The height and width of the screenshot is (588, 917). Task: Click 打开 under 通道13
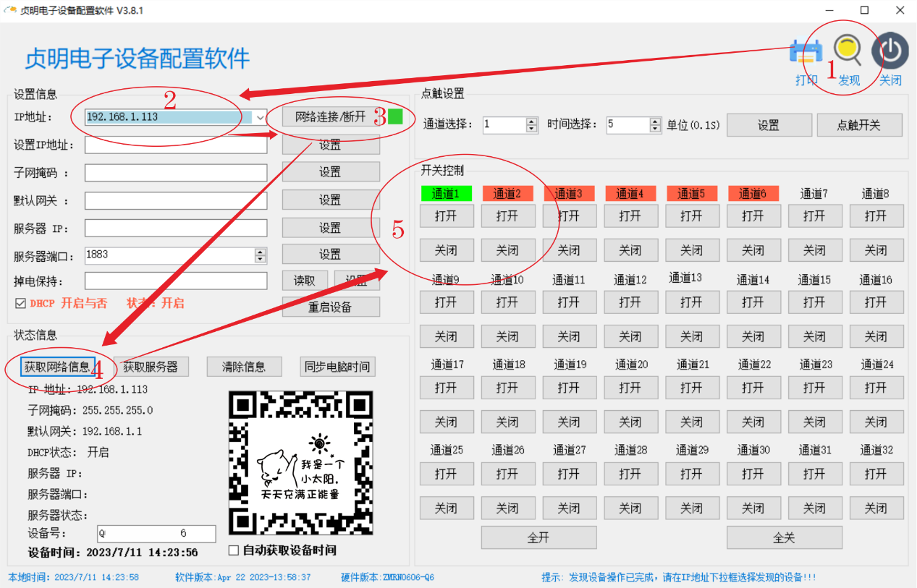point(692,302)
